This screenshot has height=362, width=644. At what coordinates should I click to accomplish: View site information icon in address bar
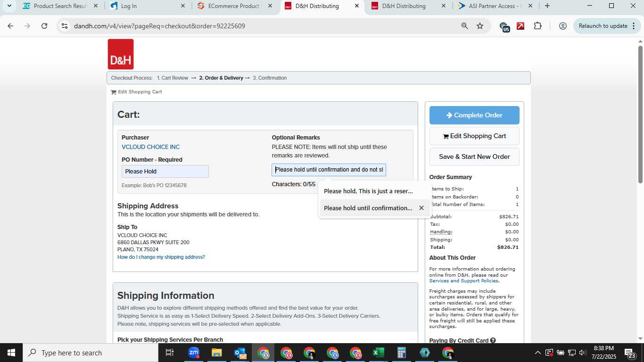coord(65,26)
